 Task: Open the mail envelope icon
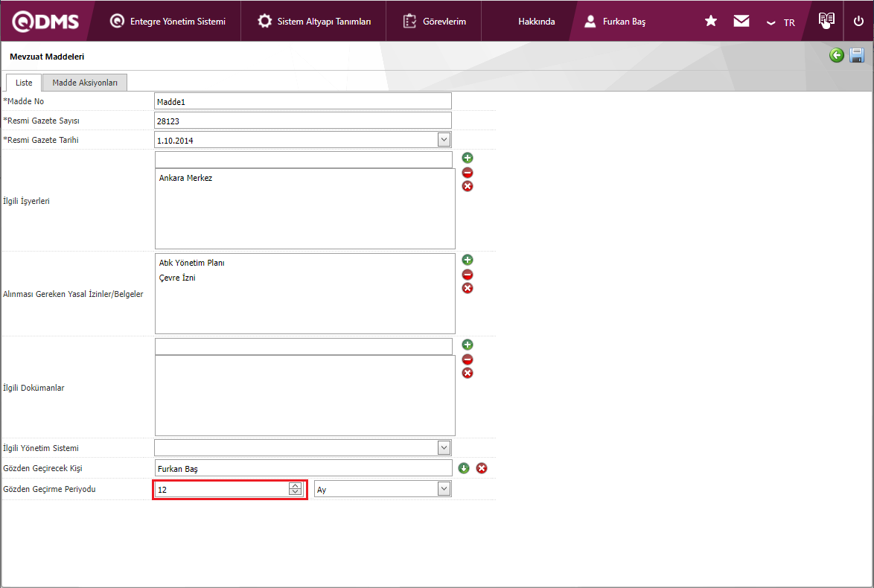pos(741,21)
